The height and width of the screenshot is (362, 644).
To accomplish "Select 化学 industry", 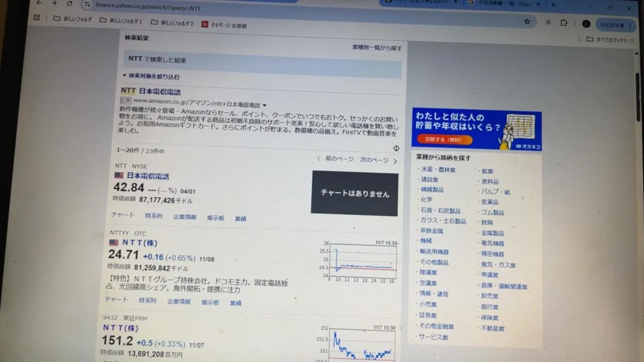I will pyautogui.click(x=426, y=200).
